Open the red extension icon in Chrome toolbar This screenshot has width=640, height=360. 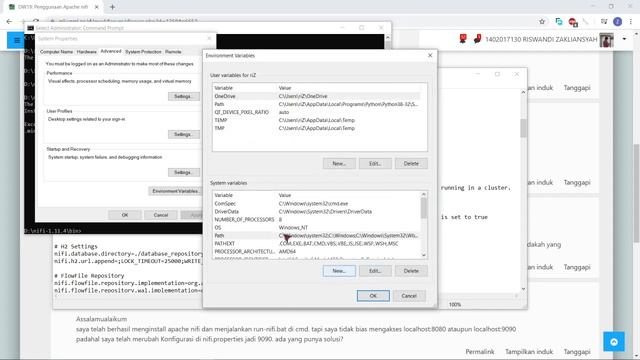pos(573,22)
